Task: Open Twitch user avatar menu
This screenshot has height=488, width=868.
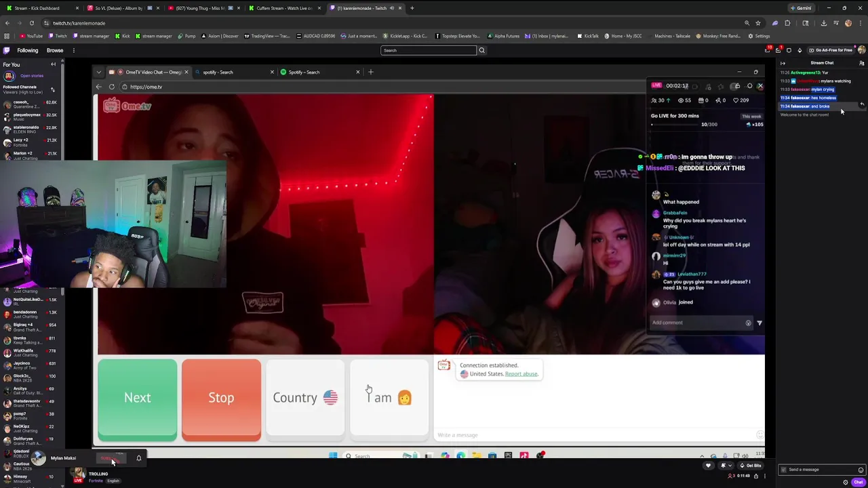Action: pyautogui.click(x=861, y=50)
